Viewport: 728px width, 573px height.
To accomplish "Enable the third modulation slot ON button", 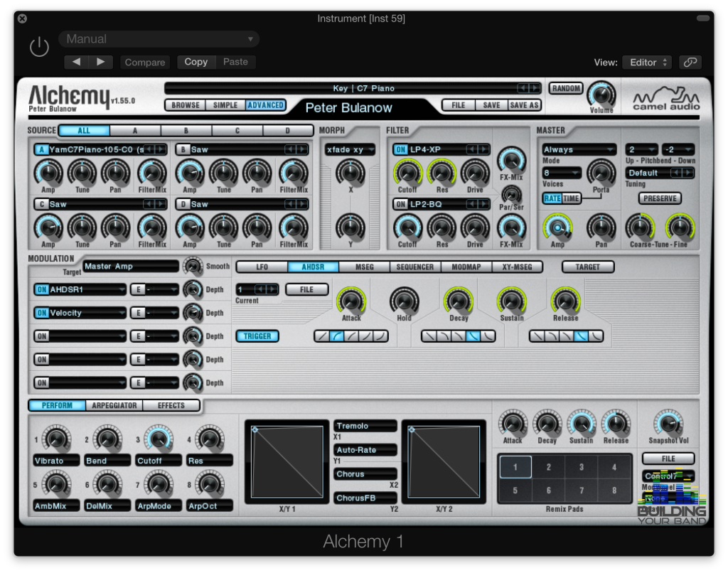I will (x=42, y=336).
